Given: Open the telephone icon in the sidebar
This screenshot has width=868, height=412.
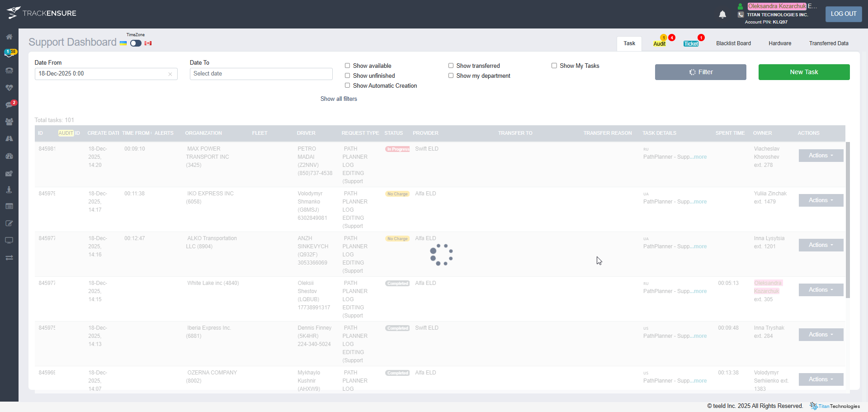Looking at the screenshot, I should pyautogui.click(x=9, y=71).
